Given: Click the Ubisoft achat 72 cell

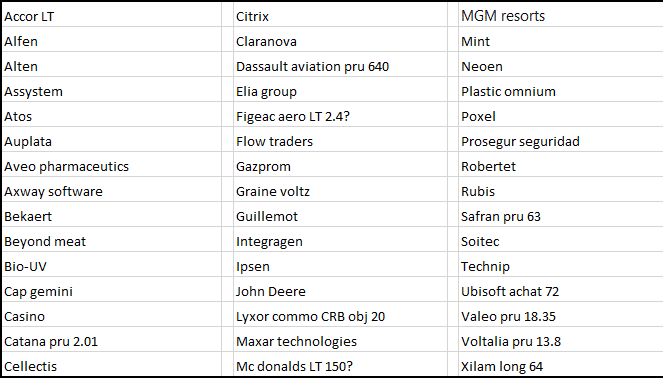Looking at the screenshot, I should pos(561,291).
